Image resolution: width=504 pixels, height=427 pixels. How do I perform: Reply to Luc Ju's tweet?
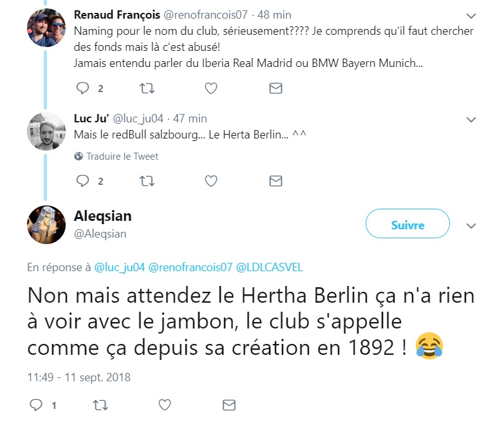[x=82, y=181]
